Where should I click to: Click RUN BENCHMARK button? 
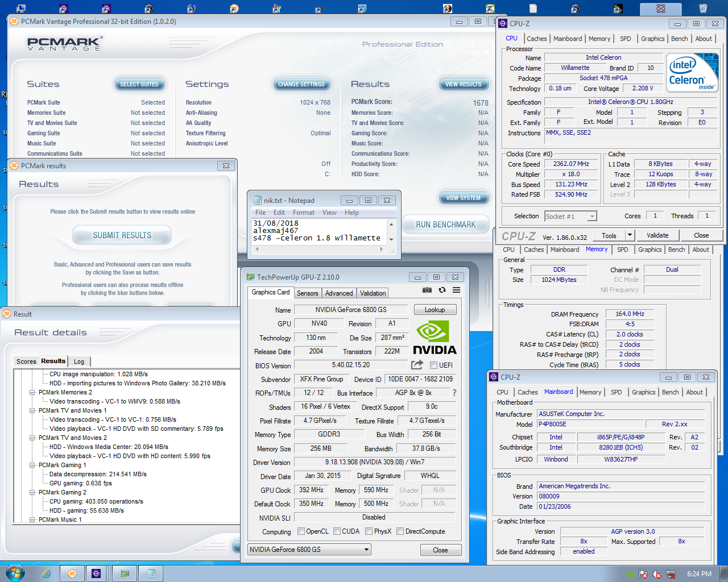(x=446, y=225)
